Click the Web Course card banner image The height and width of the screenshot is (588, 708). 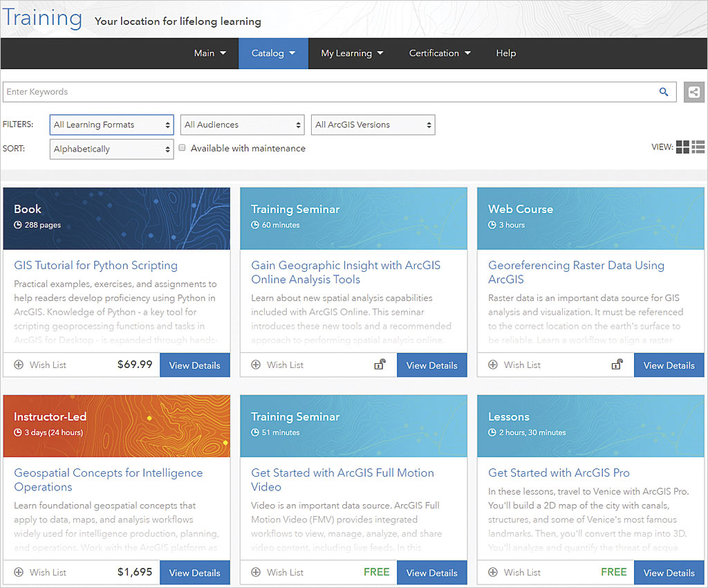pos(590,219)
